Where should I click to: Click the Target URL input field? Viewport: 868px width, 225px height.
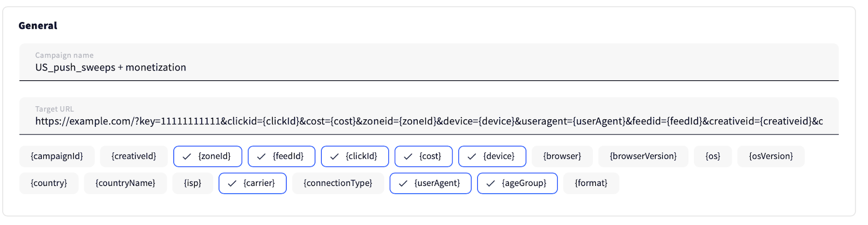429,121
